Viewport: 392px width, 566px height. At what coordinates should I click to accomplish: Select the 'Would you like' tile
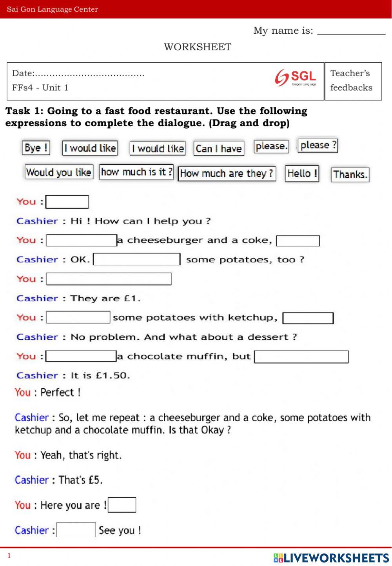pyautogui.click(x=59, y=172)
